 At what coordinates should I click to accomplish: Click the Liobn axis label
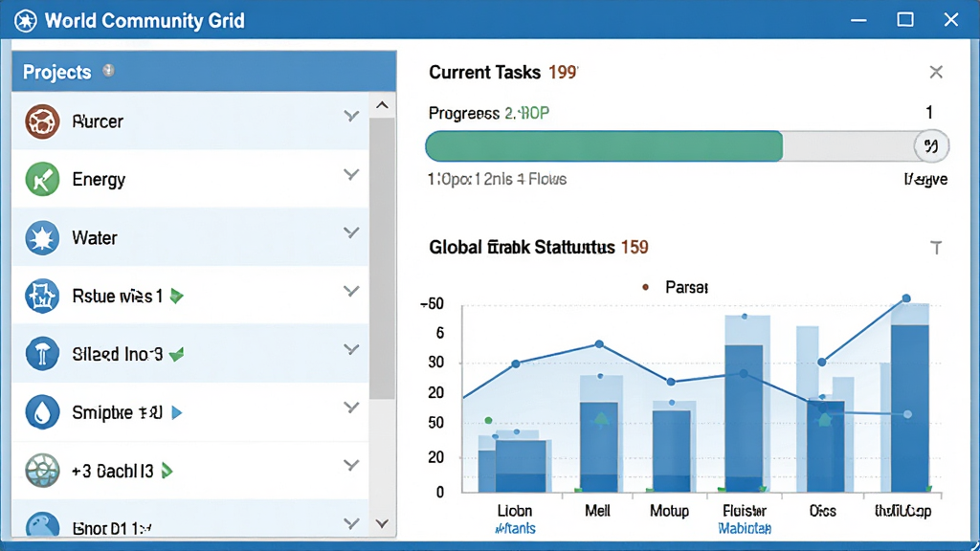[x=514, y=511]
